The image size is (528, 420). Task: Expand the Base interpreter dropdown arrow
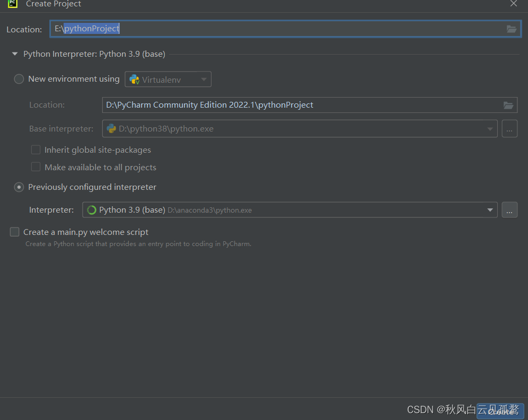(x=490, y=129)
